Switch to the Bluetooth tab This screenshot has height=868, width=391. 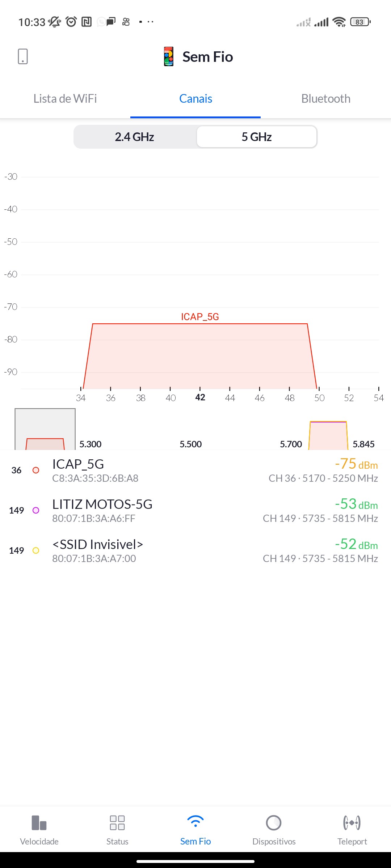(326, 99)
